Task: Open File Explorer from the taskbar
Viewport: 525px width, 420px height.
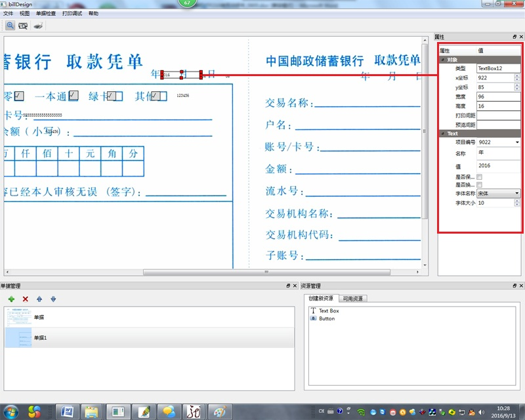Action: click(92, 411)
